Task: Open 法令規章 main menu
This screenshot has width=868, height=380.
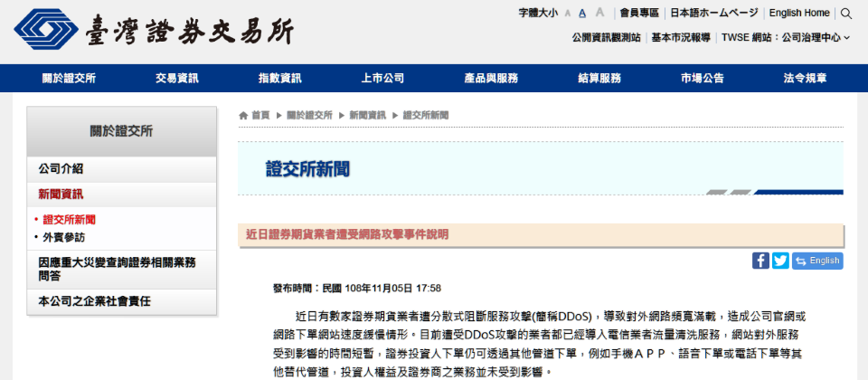Action: pos(806,78)
